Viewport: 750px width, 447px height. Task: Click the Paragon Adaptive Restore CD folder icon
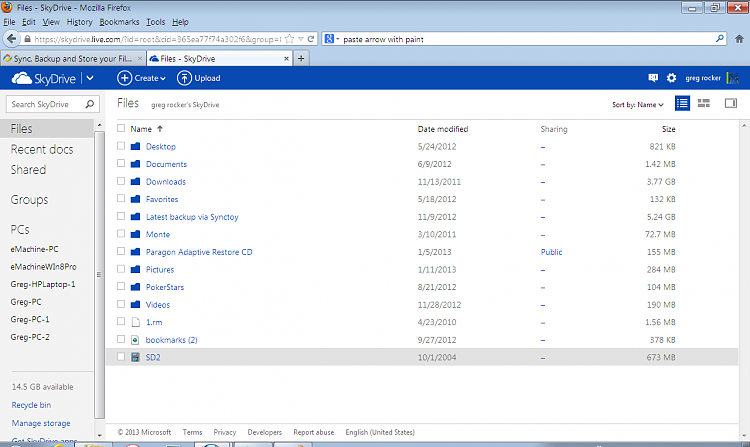[x=135, y=251]
